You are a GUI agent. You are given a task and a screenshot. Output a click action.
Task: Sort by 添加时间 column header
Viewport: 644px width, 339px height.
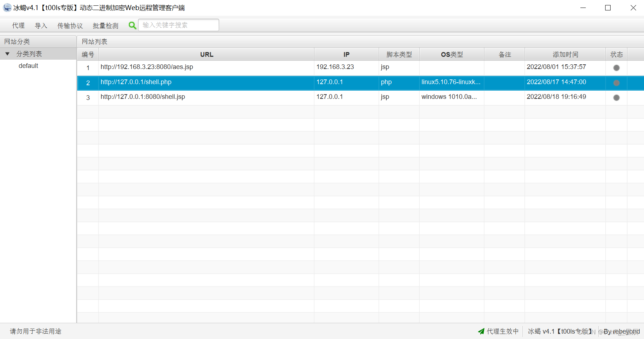[x=565, y=54]
